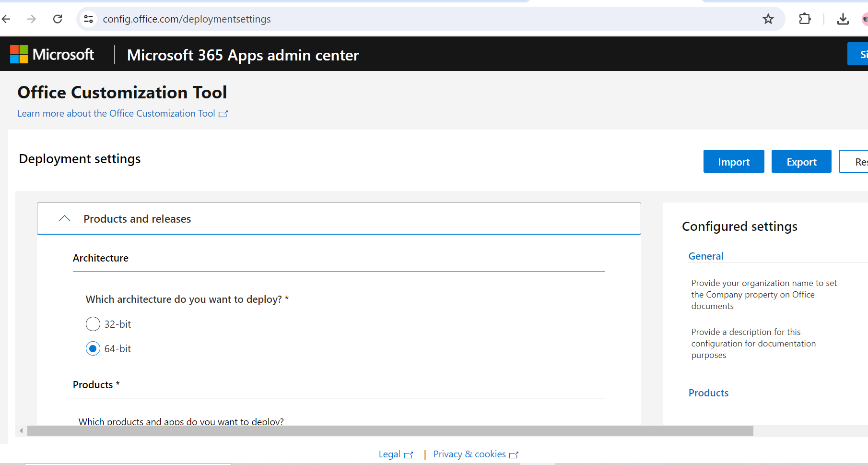Click the Import button
This screenshot has height=465, width=868.
pos(733,162)
